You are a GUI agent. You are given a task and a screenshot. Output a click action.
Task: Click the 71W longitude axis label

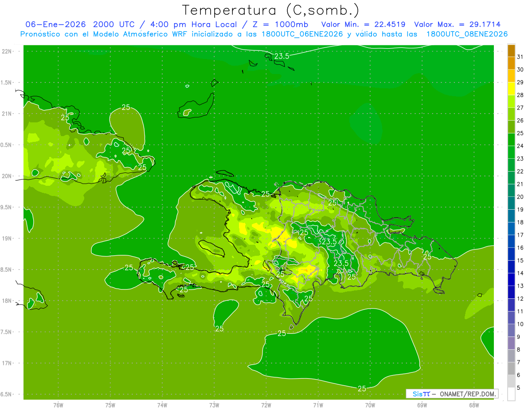(318, 405)
